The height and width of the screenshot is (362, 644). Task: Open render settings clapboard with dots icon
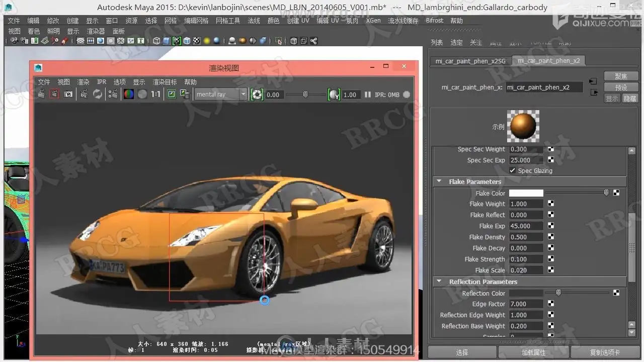click(x=113, y=94)
